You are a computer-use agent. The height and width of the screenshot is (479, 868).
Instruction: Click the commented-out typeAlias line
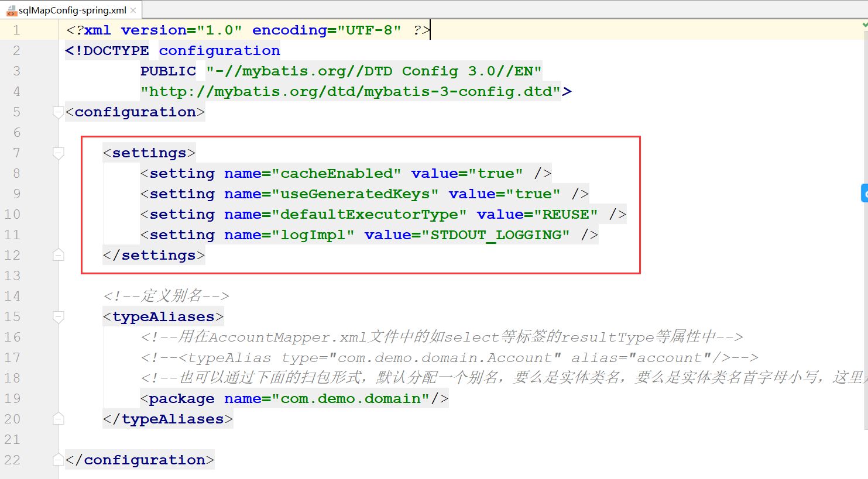click(450, 358)
